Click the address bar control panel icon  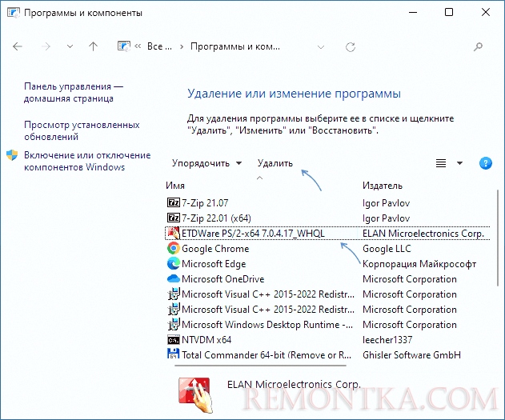tap(124, 46)
